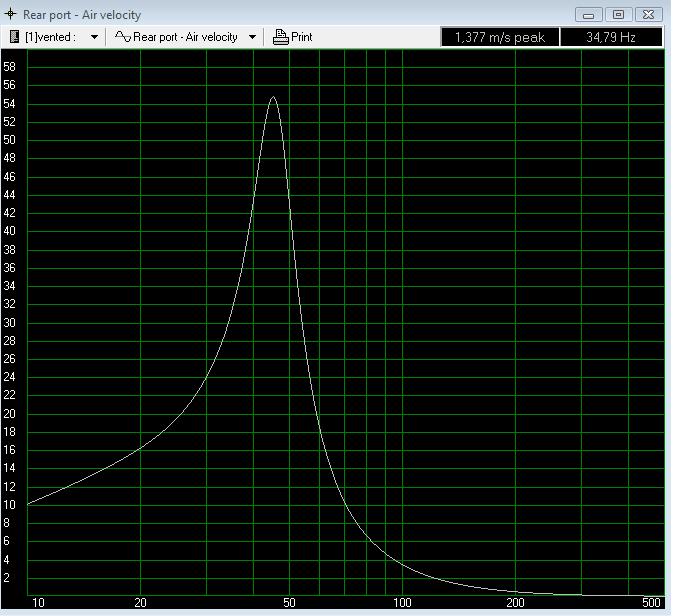The image size is (683, 616).
Task: Click the 100 Hz label on frequency axis
Action: point(402,603)
